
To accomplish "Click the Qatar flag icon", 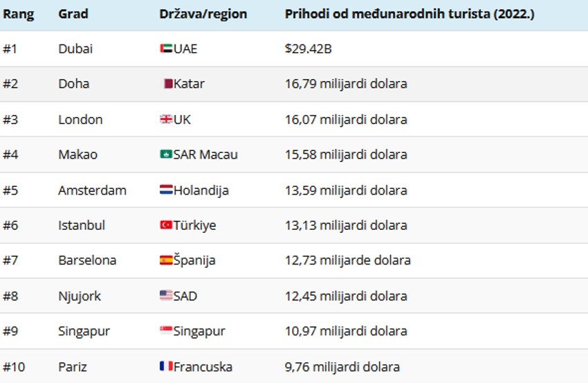I will (x=167, y=84).
